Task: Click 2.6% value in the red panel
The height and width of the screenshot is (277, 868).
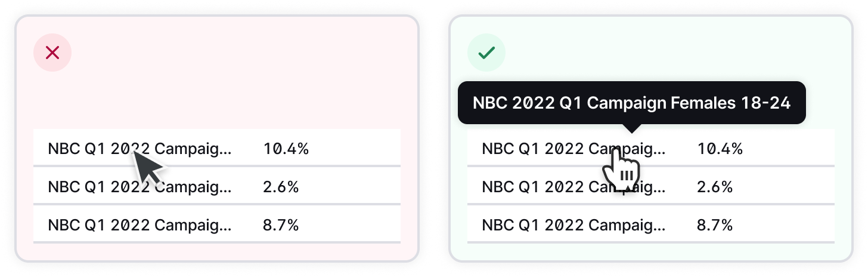Action: pos(281,187)
